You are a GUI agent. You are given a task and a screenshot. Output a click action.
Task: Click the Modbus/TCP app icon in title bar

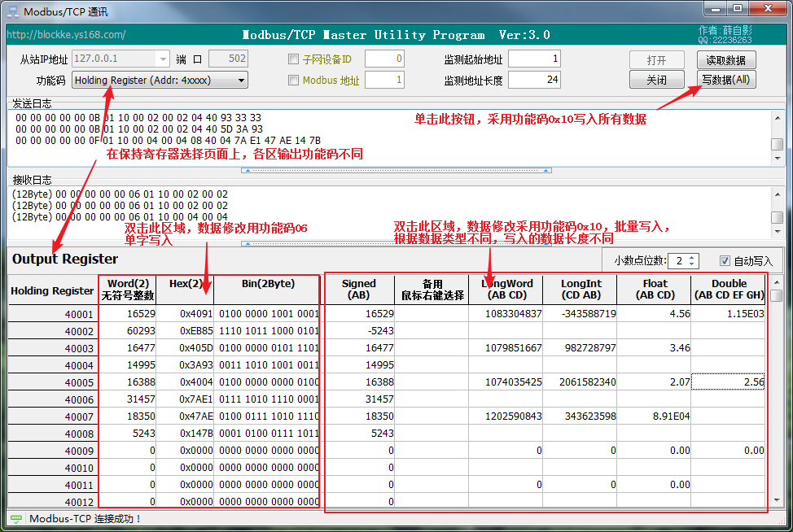[13, 11]
